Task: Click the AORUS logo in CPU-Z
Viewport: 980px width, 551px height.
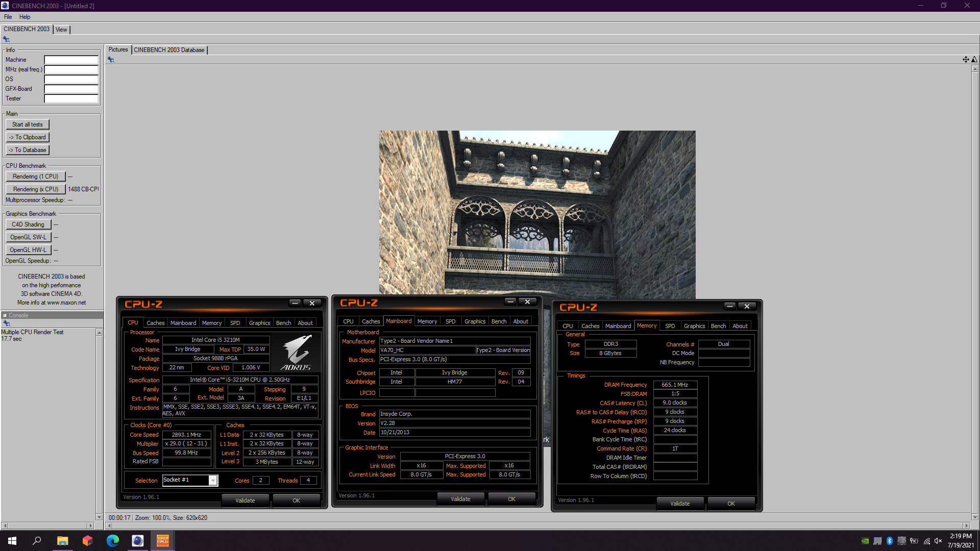Action: click(x=296, y=353)
